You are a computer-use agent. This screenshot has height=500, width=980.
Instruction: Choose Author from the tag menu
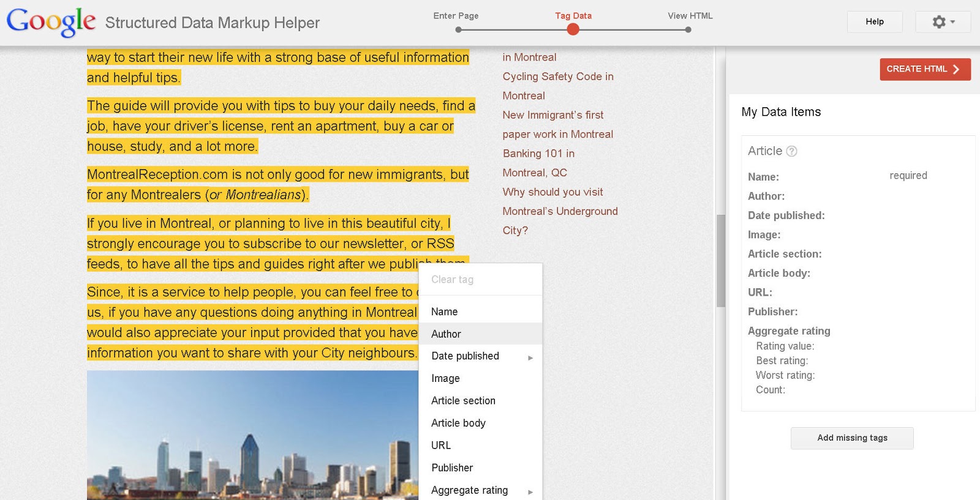pos(480,334)
